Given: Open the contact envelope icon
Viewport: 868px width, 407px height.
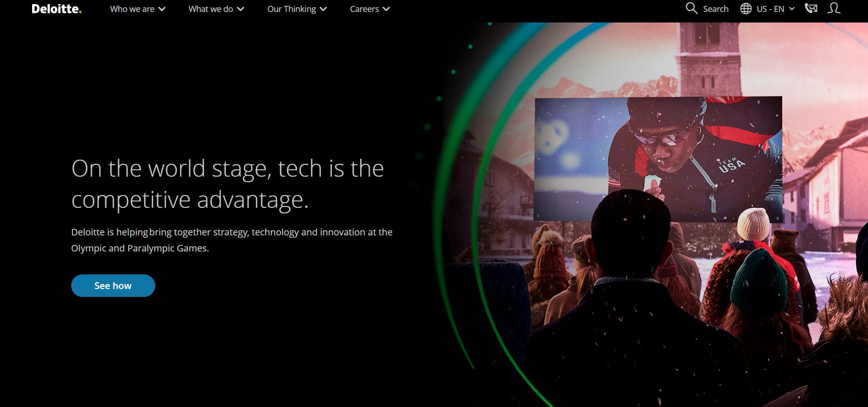Looking at the screenshot, I should click(x=811, y=8).
